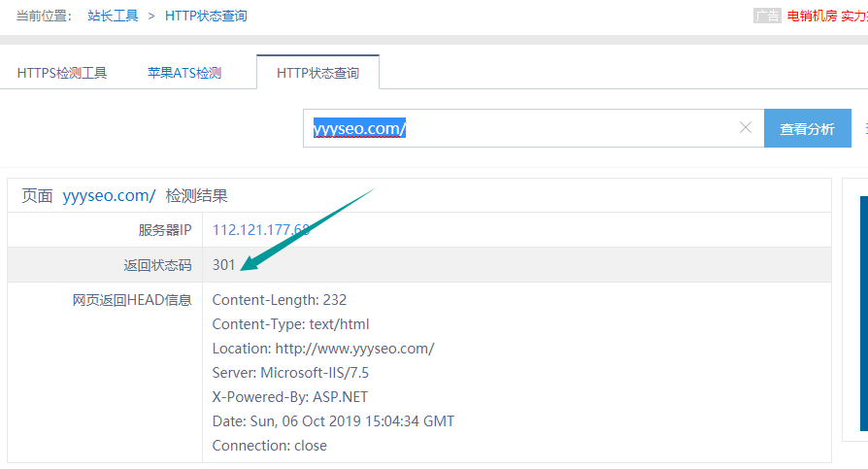Click the Server: Microsoft-IIS/7.5 line

(290, 373)
